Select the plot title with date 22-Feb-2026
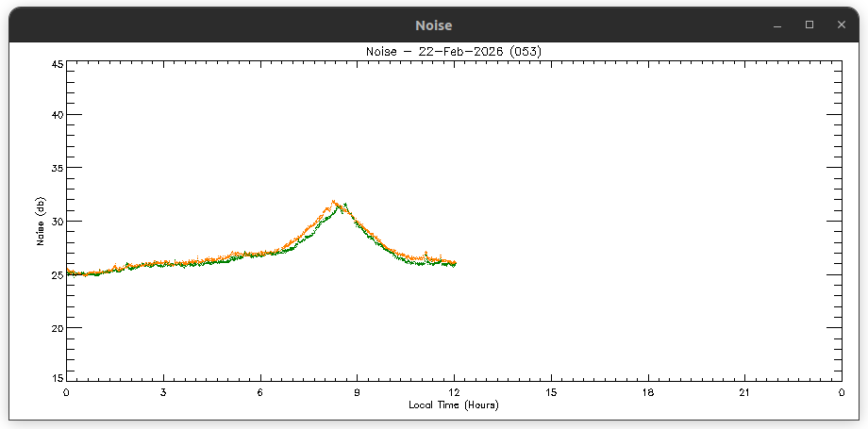The height and width of the screenshot is (429, 868). 453,51
